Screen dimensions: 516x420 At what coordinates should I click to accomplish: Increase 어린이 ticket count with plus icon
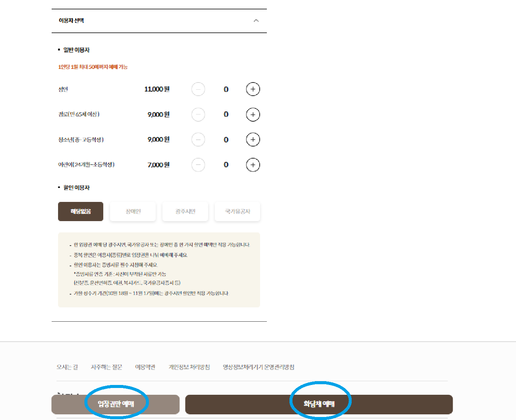pyautogui.click(x=253, y=165)
